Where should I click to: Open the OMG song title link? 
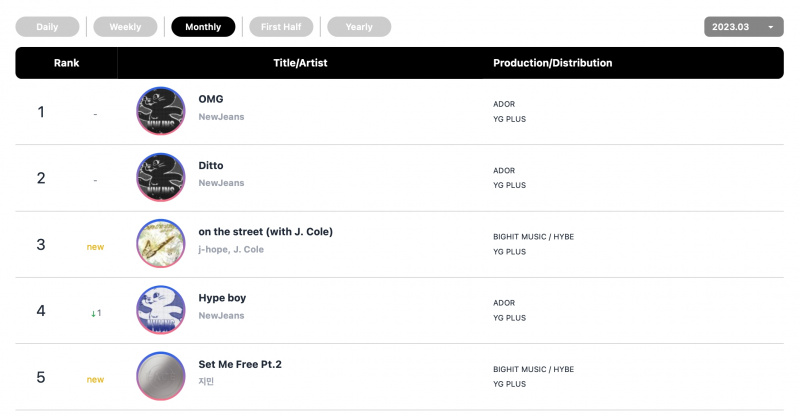click(211, 99)
